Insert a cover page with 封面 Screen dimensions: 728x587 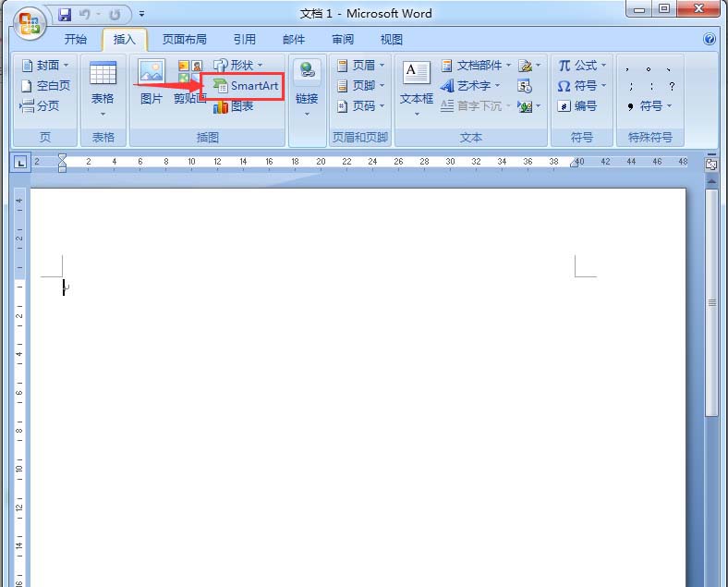tap(45, 65)
